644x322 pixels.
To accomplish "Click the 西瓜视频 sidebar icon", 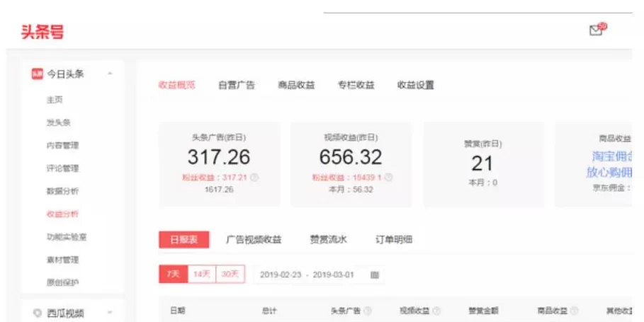I will (37, 312).
